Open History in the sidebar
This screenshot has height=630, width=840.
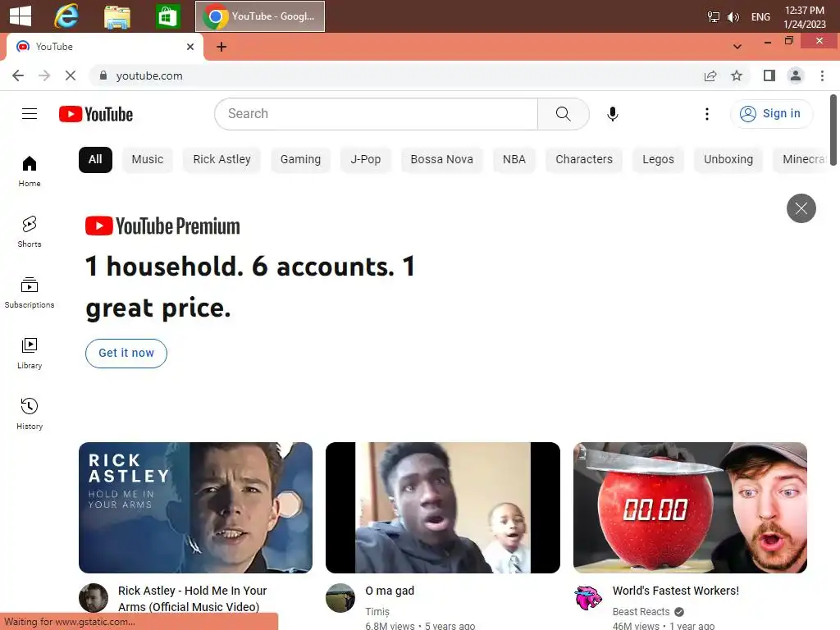(30, 414)
